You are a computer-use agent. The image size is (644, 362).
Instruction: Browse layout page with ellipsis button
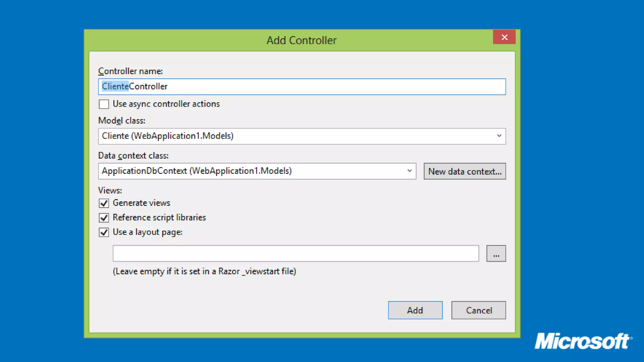pos(496,253)
